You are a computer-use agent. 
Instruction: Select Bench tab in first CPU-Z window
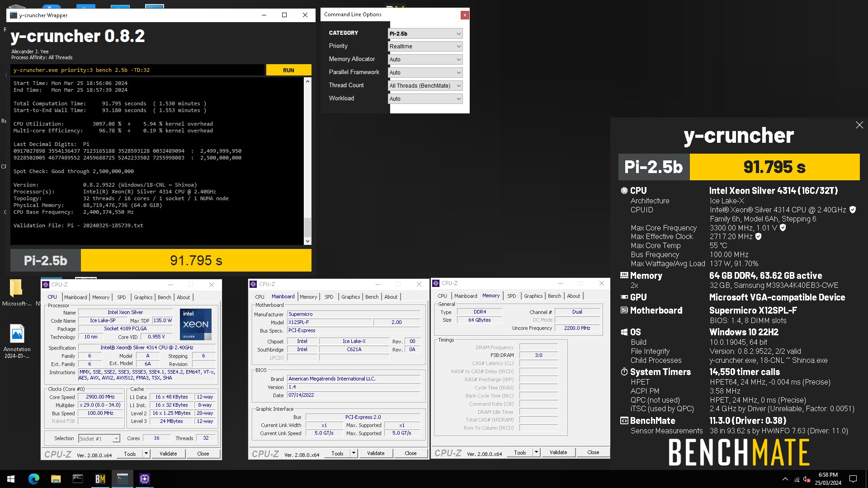[x=165, y=297]
